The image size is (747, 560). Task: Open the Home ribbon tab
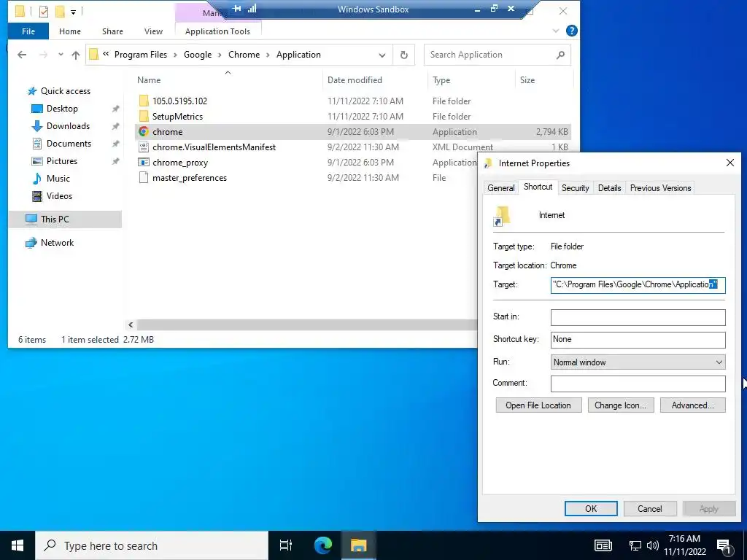coord(70,31)
